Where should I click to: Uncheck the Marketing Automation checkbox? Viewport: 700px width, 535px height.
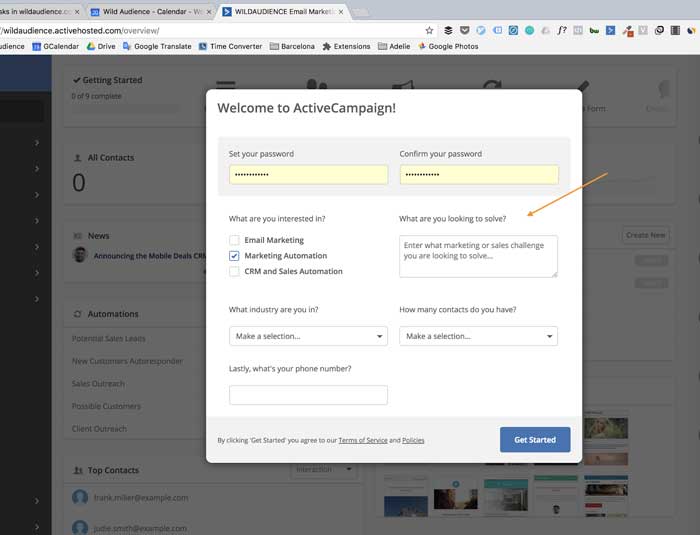[x=234, y=256]
